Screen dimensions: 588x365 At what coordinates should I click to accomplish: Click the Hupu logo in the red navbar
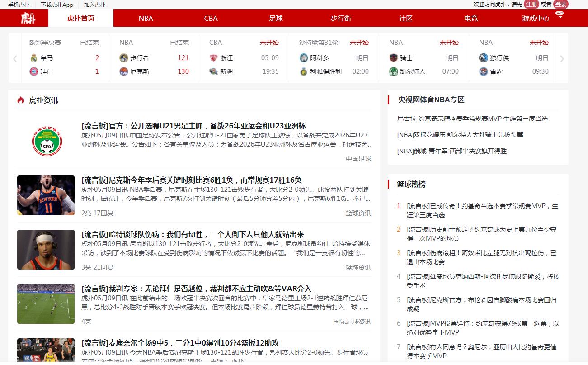coord(28,19)
